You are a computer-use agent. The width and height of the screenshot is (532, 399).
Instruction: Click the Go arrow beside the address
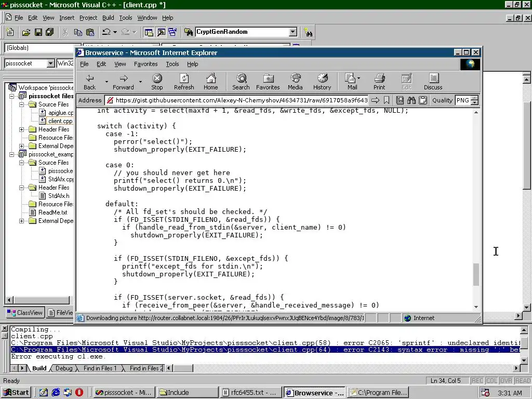[x=375, y=100]
